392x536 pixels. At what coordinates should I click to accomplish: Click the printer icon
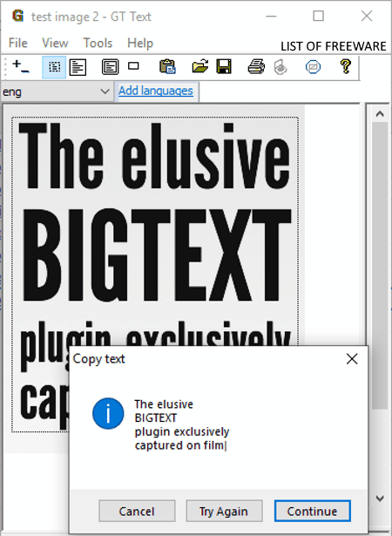point(256,66)
